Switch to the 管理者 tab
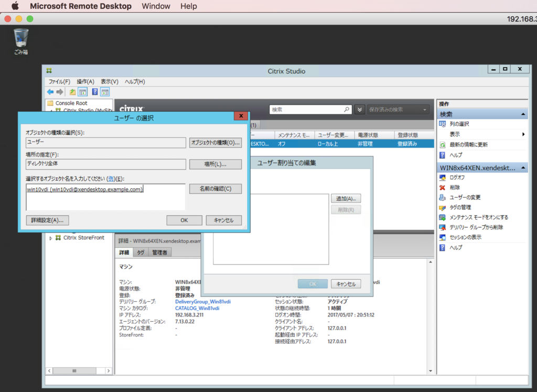537x392 pixels. coord(159,252)
